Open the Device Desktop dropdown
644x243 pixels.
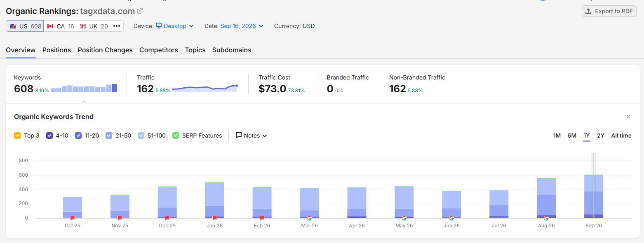pyautogui.click(x=175, y=26)
